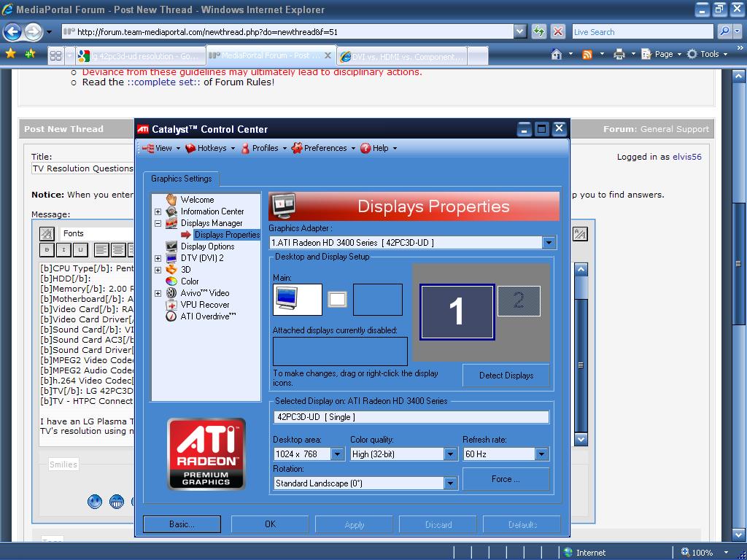The image size is (747, 560).
Task: Select Displays Properties tree item
Action: pyautogui.click(x=227, y=235)
